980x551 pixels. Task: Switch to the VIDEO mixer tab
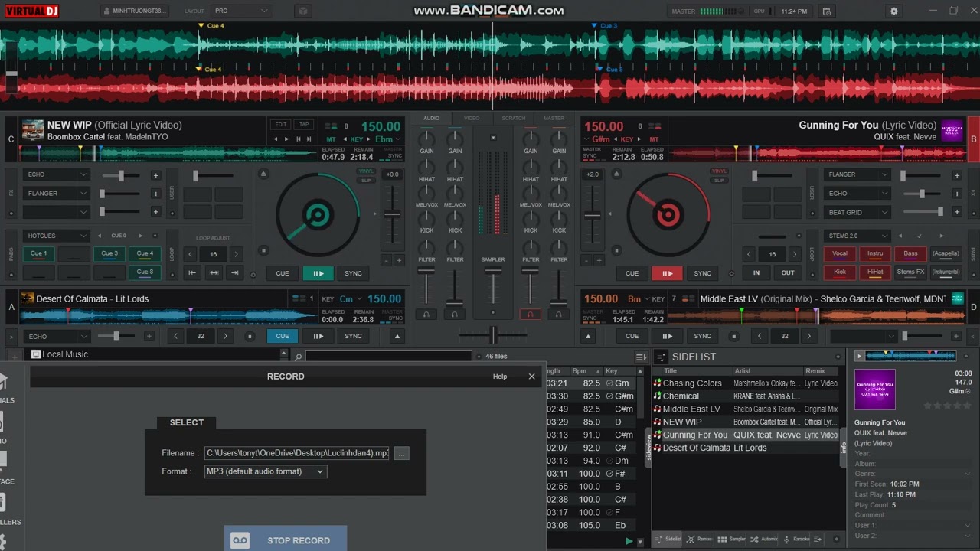point(472,118)
